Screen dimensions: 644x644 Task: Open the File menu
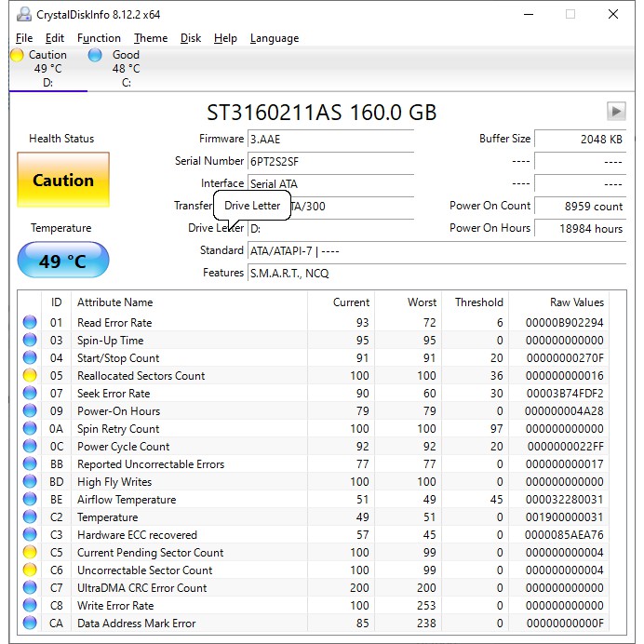pos(24,38)
